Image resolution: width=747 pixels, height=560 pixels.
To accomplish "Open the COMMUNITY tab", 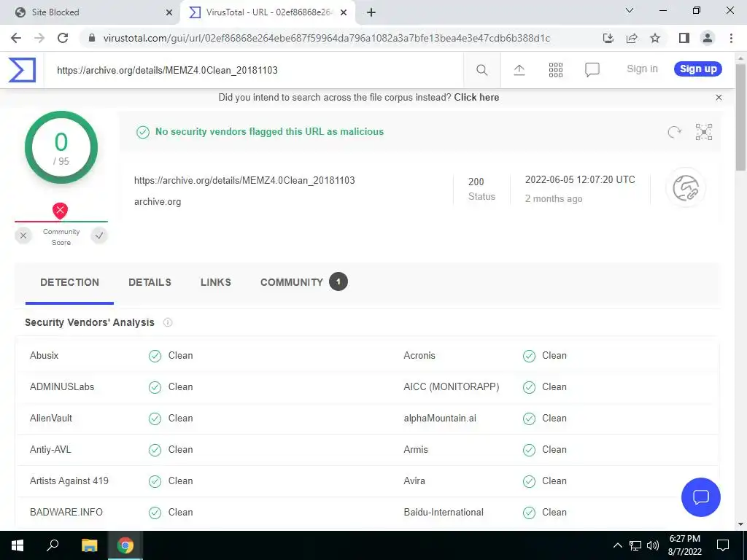I will (304, 282).
